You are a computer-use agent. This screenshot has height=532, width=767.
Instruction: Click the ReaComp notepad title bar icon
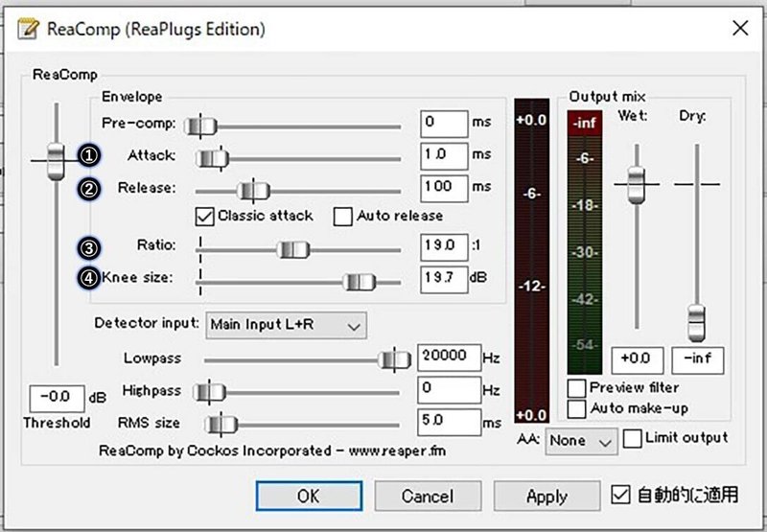tap(28, 29)
